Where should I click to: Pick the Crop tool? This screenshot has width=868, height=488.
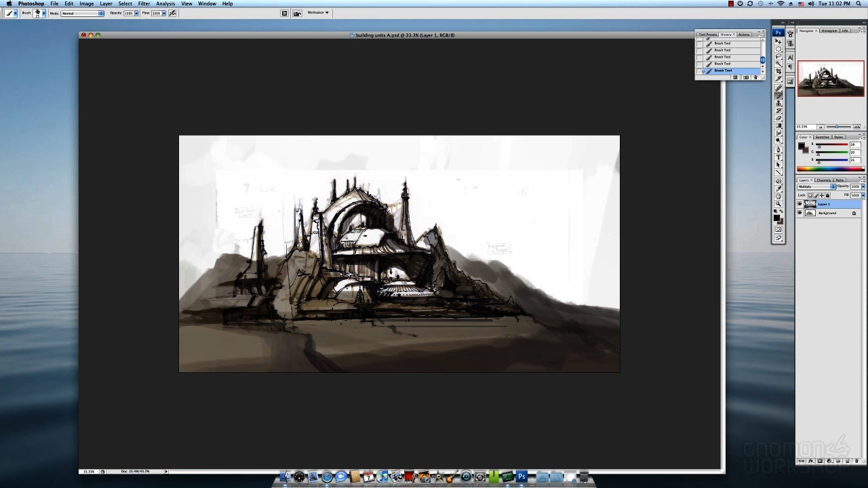tap(778, 71)
